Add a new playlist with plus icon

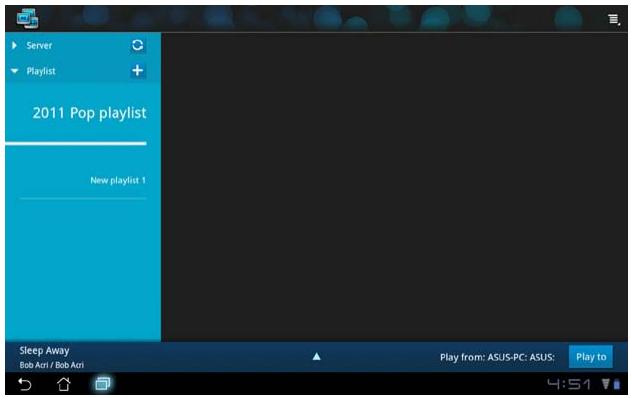click(137, 70)
